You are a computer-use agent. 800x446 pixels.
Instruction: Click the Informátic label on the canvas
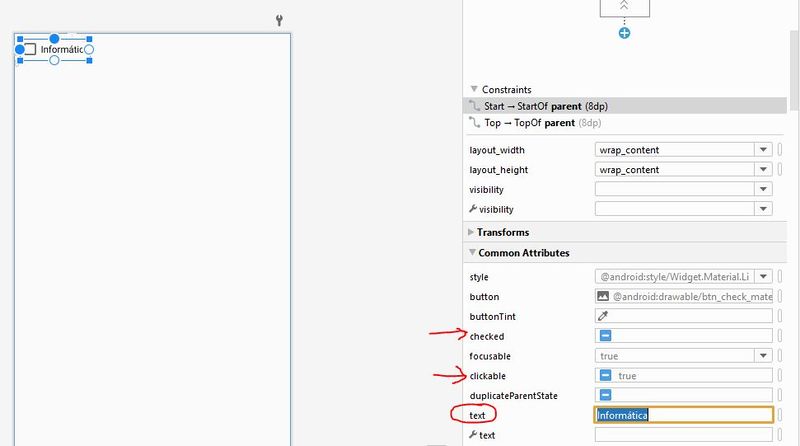coord(62,49)
